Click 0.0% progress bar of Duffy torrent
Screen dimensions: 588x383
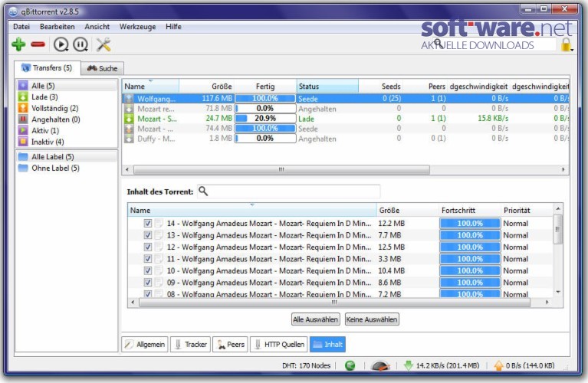(x=265, y=139)
